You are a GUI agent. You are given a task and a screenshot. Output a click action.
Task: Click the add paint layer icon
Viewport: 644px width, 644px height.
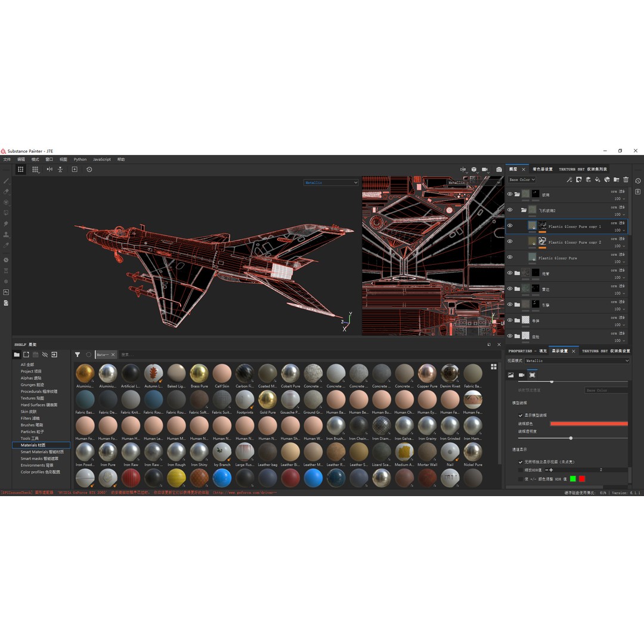588,179
